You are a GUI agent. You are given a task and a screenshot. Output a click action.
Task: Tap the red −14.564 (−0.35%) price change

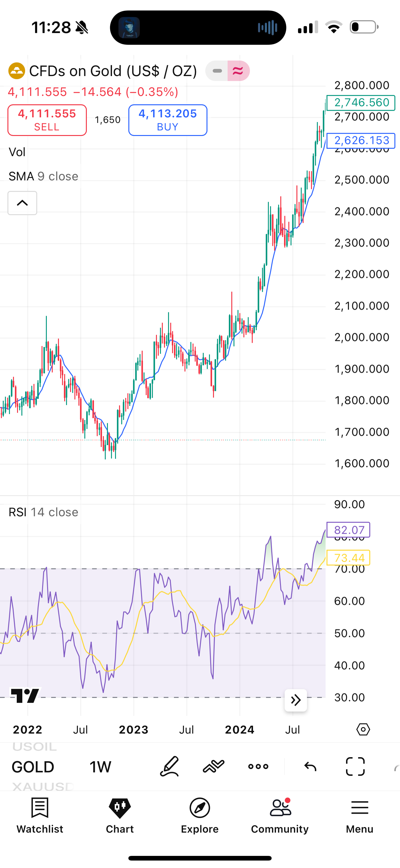[x=126, y=92]
